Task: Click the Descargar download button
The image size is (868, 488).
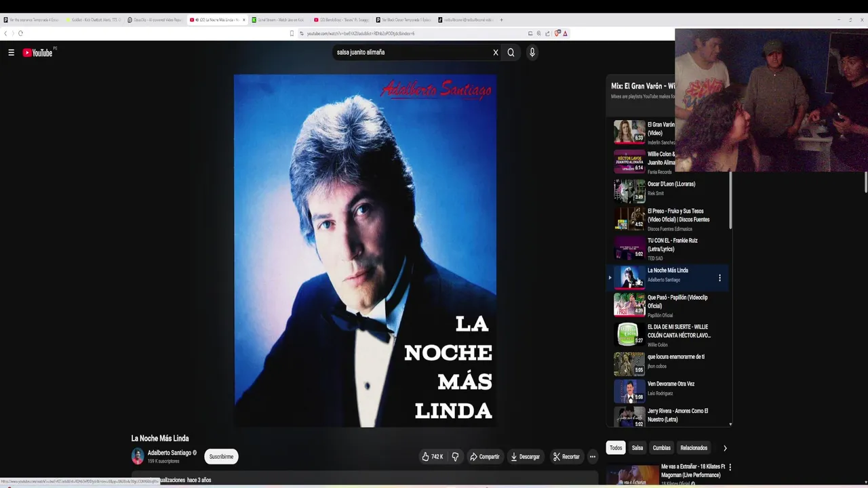Action: [526, 457]
